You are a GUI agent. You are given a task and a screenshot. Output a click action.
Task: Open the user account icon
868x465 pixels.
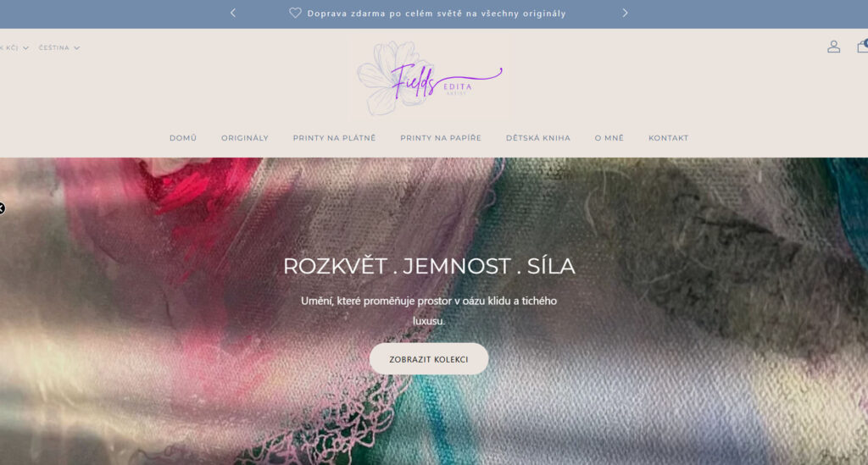[x=834, y=47]
